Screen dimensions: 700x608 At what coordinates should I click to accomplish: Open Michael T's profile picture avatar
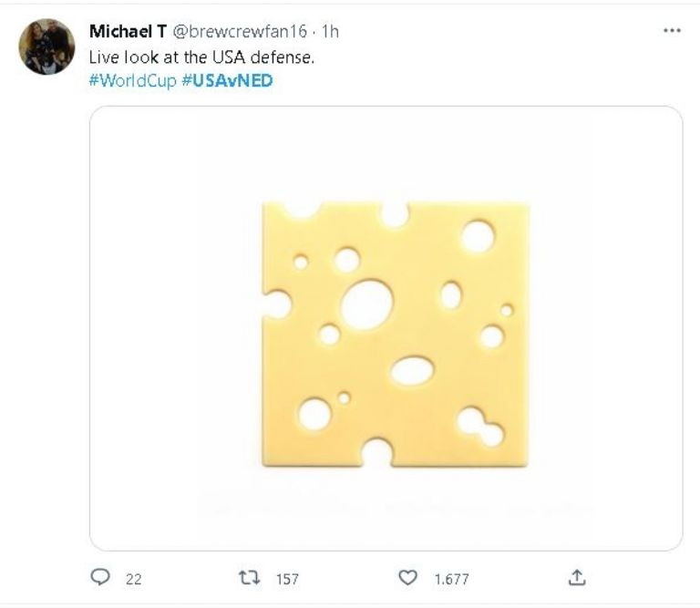[x=46, y=46]
